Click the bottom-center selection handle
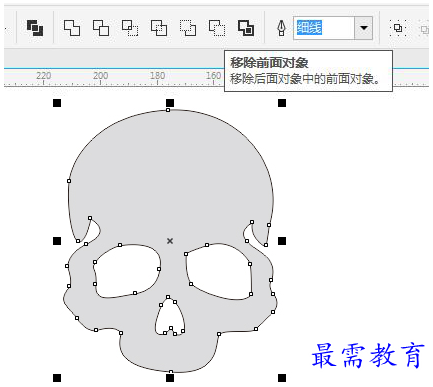The width and height of the screenshot is (433, 387). (170, 378)
